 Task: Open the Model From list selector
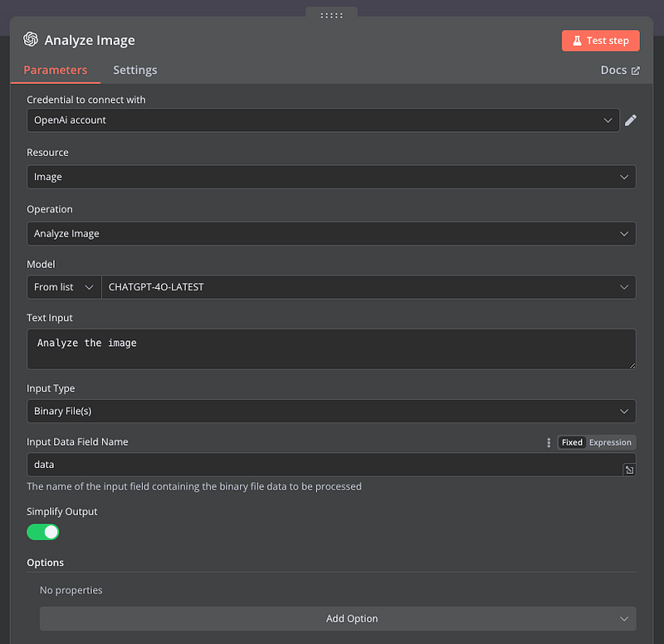[x=64, y=287]
